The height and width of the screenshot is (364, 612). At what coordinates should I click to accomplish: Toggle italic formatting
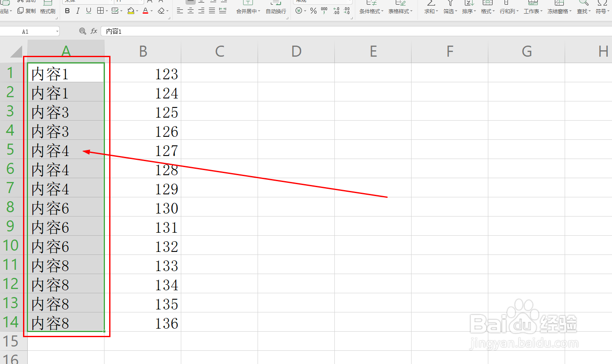[x=78, y=11]
